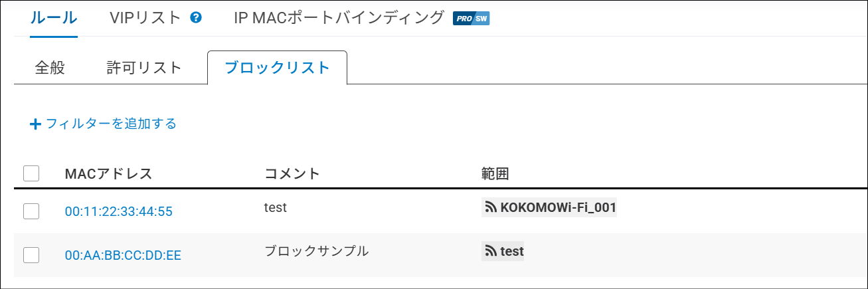Check the box for 00:11:22:33:44:55
Image resolution: width=868 pixels, height=289 pixels.
click(x=31, y=211)
